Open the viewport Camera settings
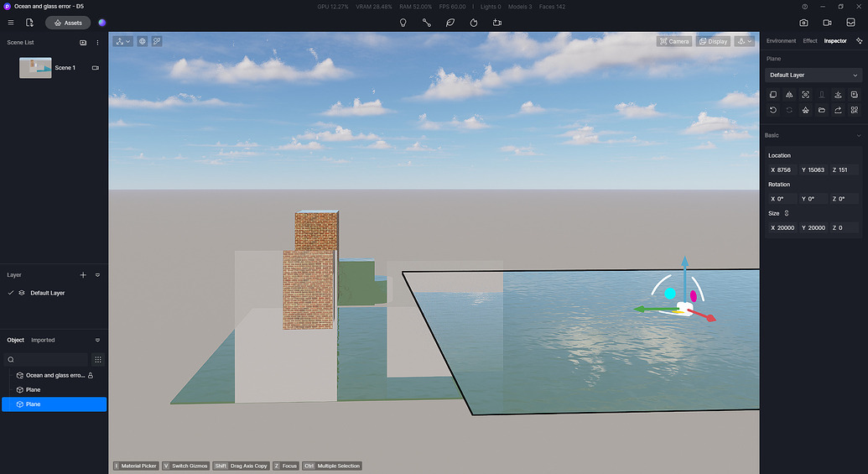Image resolution: width=868 pixels, height=474 pixels. [x=674, y=42]
